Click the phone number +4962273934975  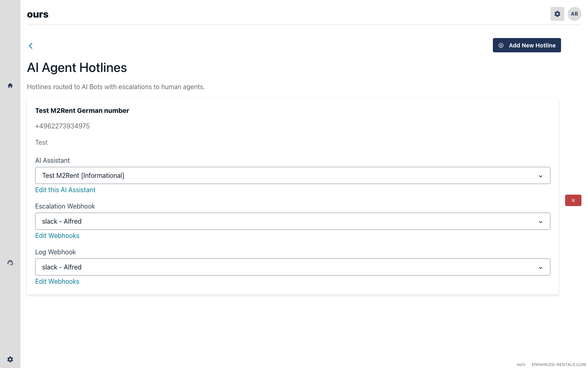(x=62, y=126)
